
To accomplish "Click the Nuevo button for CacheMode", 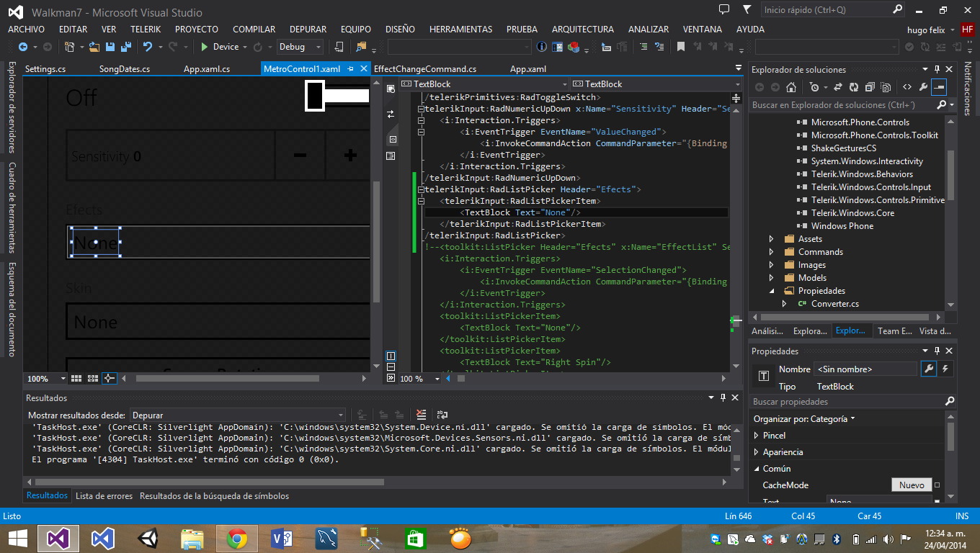I will coord(912,485).
